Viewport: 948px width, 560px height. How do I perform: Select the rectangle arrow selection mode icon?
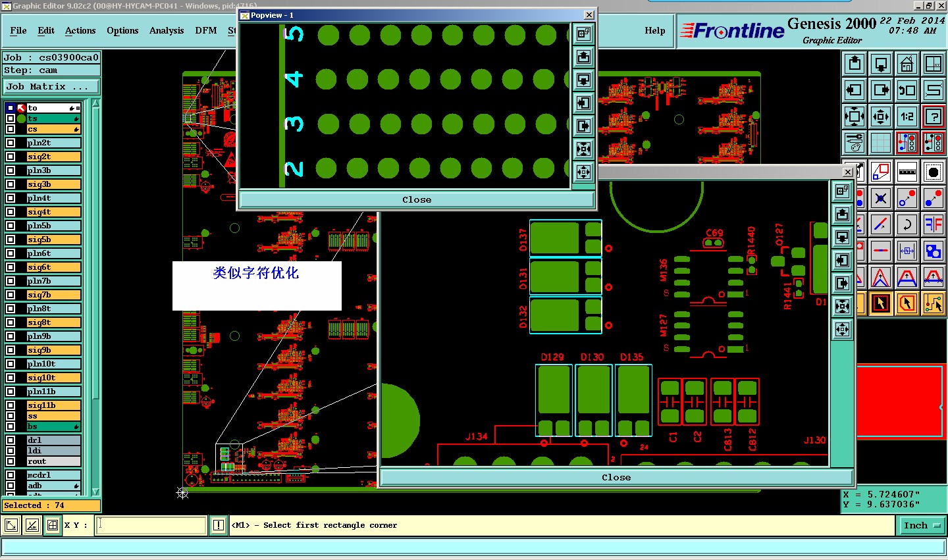tap(881, 303)
